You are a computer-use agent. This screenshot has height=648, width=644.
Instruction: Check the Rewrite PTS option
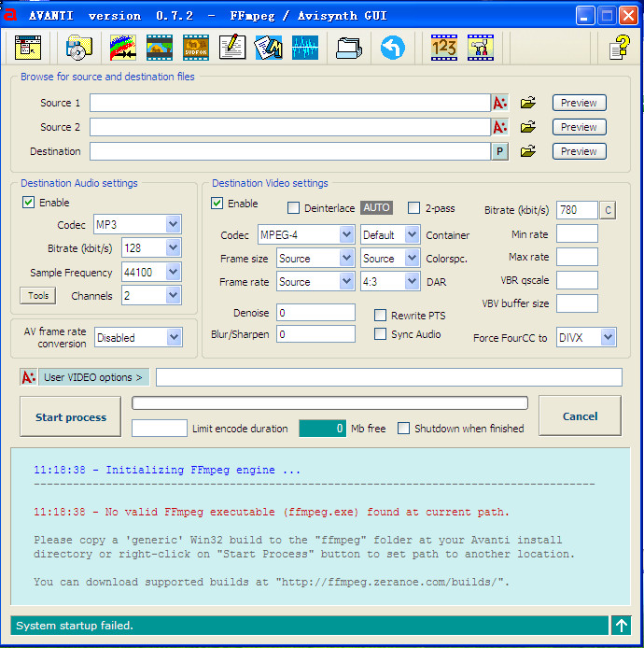pyautogui.click(x=380, y=316)
